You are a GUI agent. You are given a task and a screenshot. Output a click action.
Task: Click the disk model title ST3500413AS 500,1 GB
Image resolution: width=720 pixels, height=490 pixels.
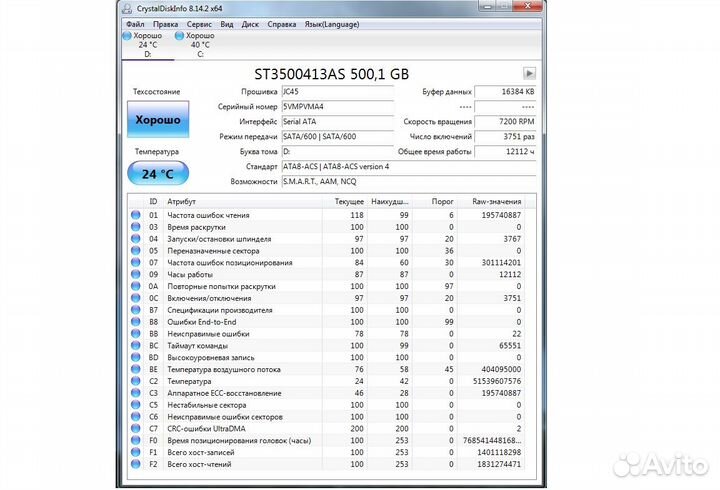click(332, 74)
